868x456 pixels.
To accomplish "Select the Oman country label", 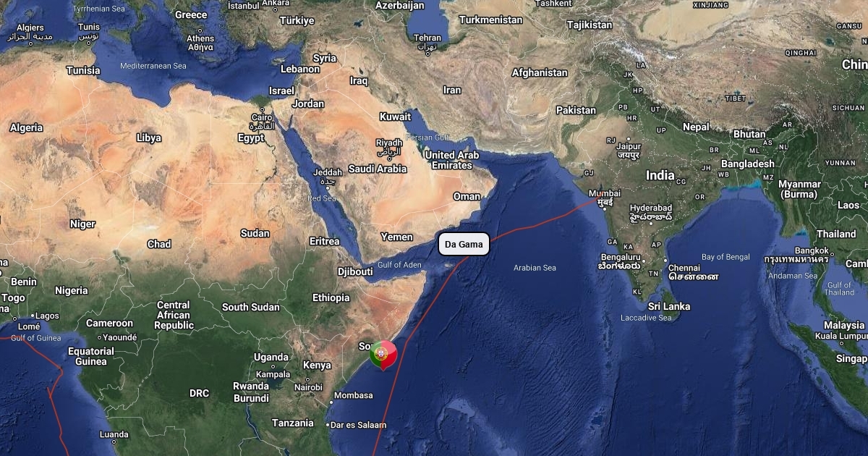I will point(467,196).
